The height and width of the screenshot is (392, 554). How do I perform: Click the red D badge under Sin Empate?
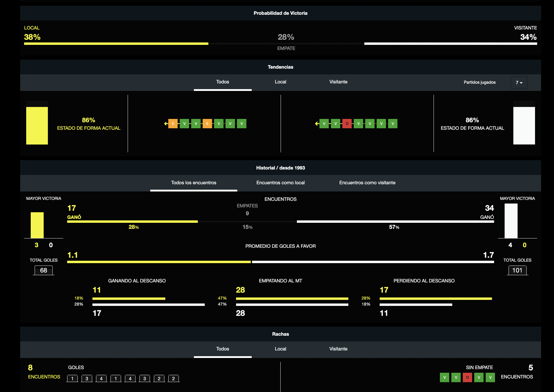467,378
